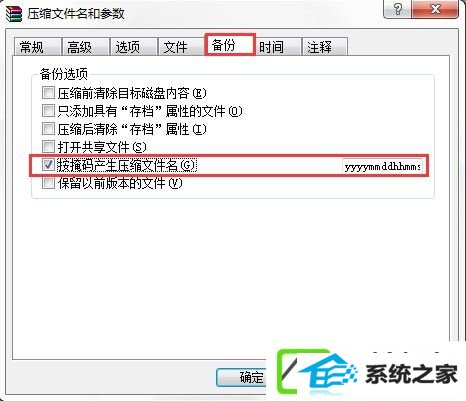
Task: Uncheck 按掩码产生压缩文件名 checkbox
Action: coord(48,165)
